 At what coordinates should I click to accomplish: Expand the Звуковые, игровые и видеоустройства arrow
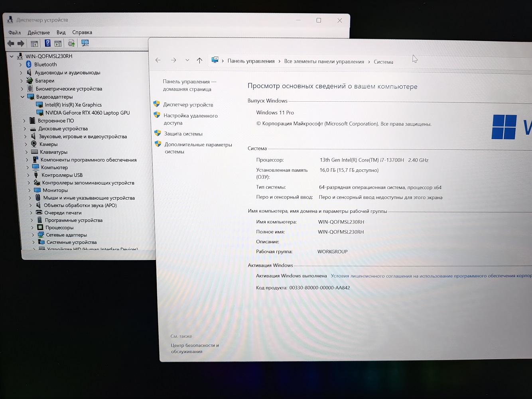click(26, 136)
